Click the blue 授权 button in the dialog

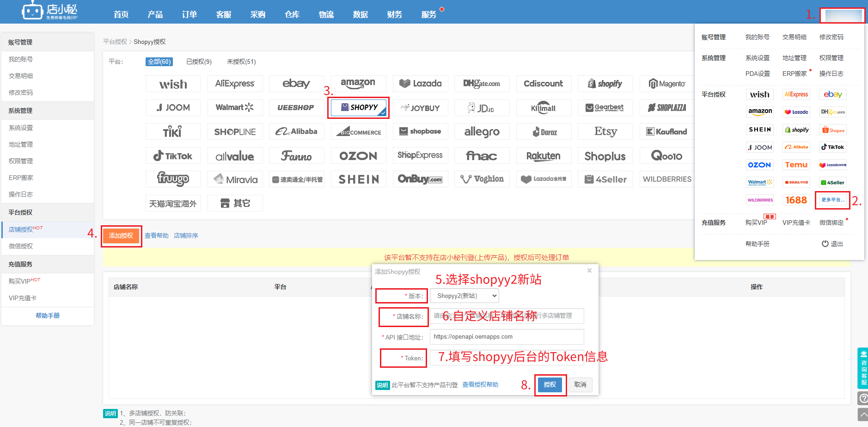click(x=550, y=384)
